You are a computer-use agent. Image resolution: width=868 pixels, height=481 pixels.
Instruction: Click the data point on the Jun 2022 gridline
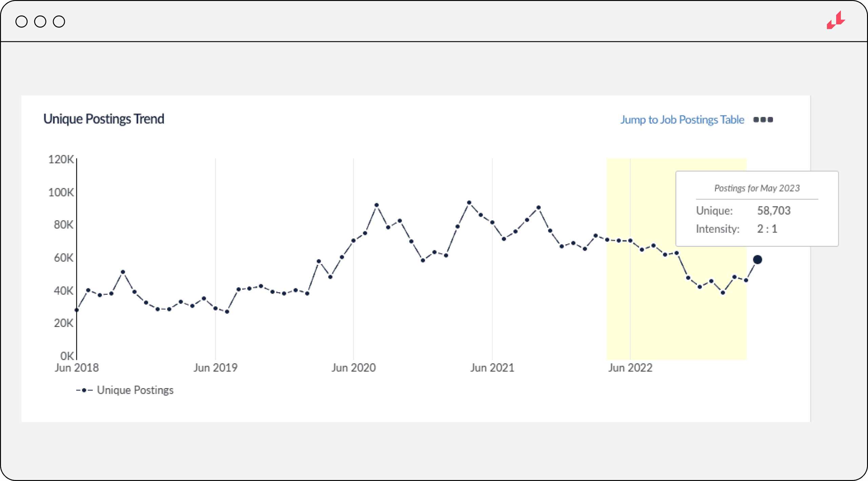(630, 241)
